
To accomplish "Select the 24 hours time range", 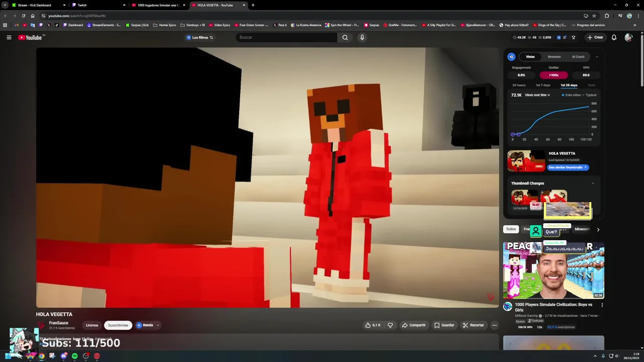I will click(x=519, y=85).
